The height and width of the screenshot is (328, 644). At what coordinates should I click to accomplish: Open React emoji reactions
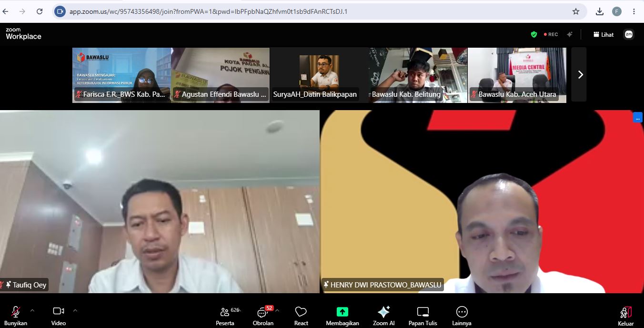[x=301, y=316]
